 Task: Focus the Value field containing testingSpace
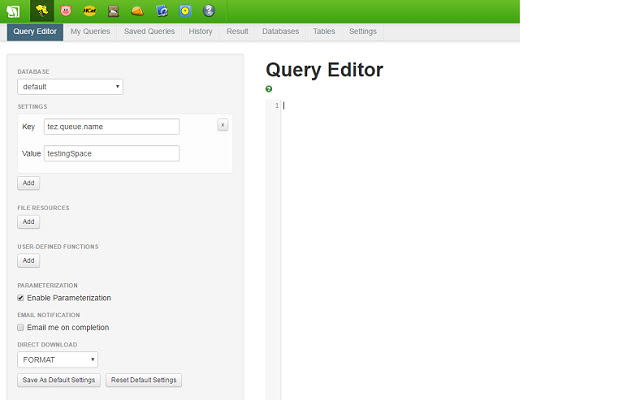coord(111,153)
